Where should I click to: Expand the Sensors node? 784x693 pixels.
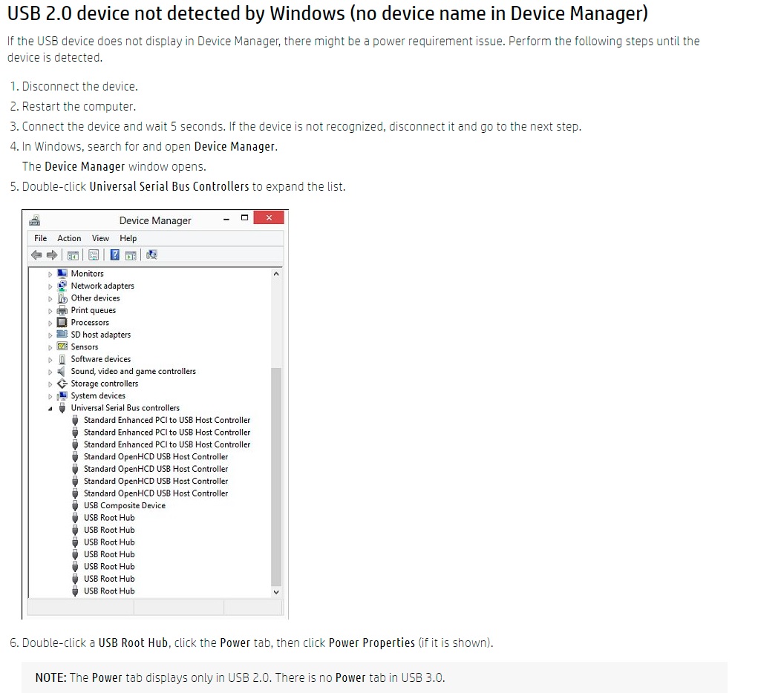coord(50,348)
